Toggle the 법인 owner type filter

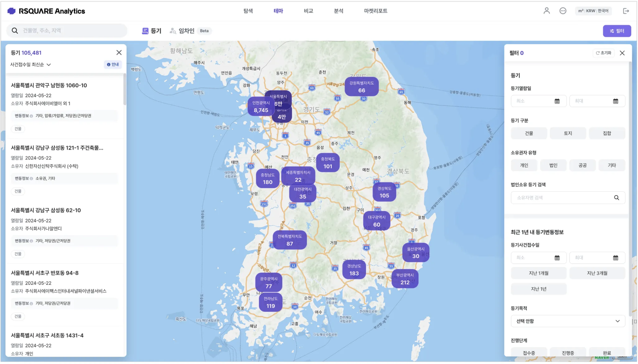553,165
